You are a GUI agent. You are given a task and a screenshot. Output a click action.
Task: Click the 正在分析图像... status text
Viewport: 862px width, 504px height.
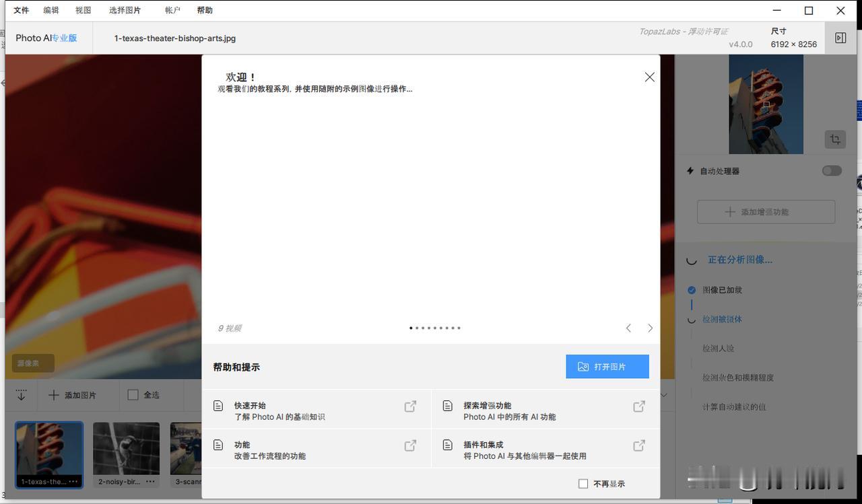(x=740, y=260)
